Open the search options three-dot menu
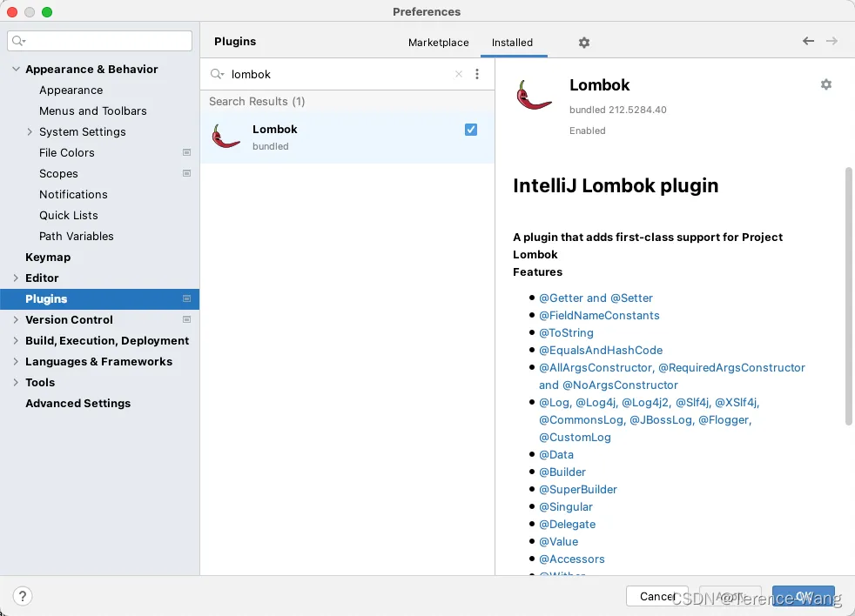This screenshot has width=855, height=616. pos(477,74)
